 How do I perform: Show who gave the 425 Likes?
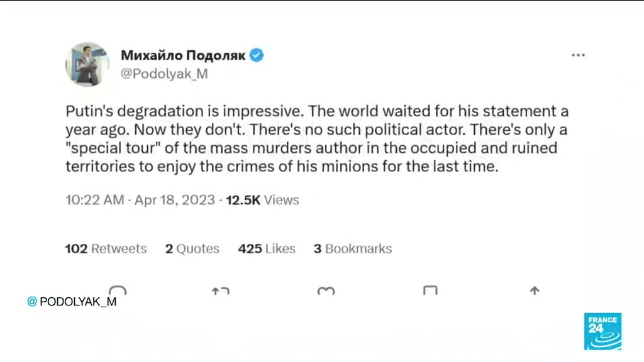tap(267, 249)
